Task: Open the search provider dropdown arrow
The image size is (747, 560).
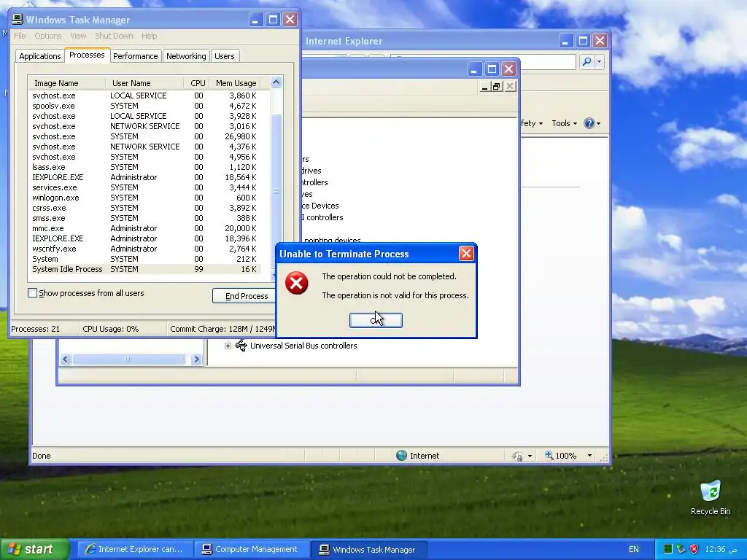Action: pyautogui.click(x=600, y=61)
